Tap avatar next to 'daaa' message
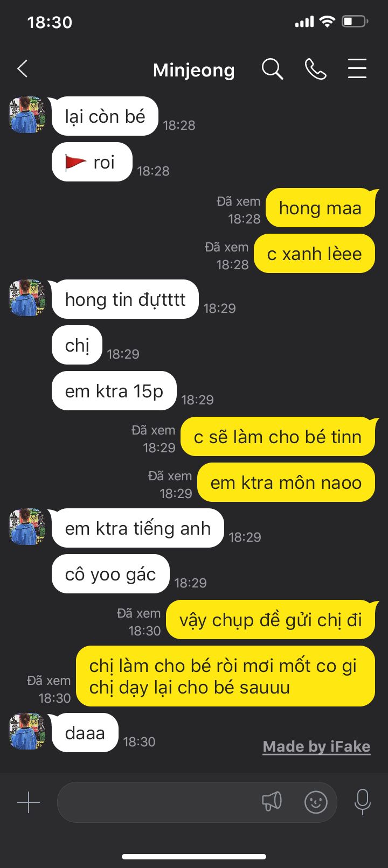Screen dimensions: 388x868 tap(27, 731)
